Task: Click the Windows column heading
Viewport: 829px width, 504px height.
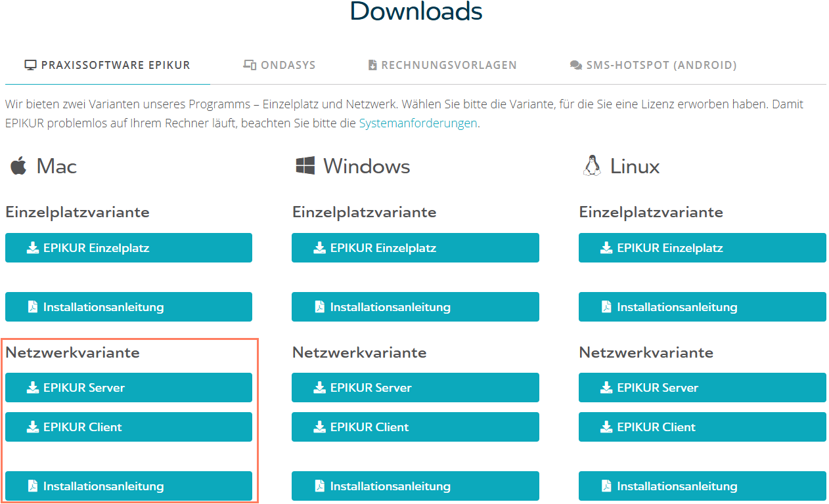Action: point(367,166)
